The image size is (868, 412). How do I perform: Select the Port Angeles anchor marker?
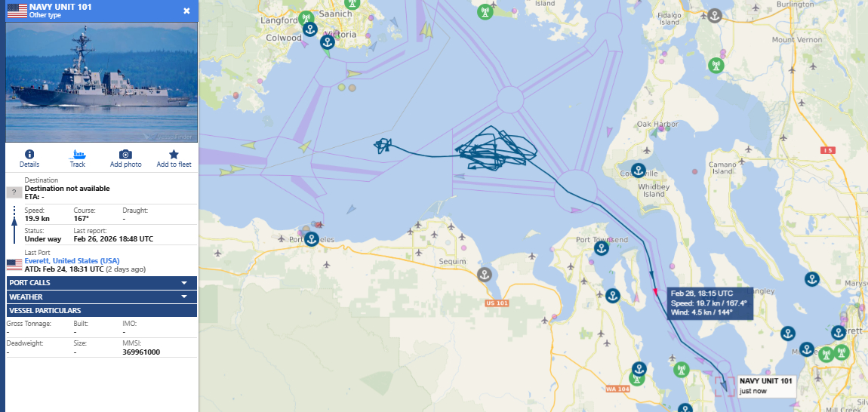[312, 240]
